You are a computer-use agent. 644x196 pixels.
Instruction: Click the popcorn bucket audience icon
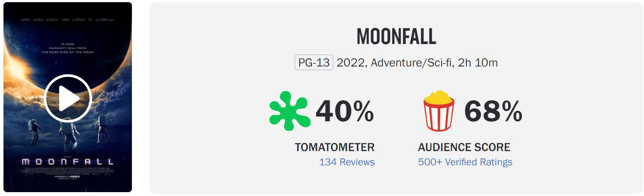click(439, 111)
